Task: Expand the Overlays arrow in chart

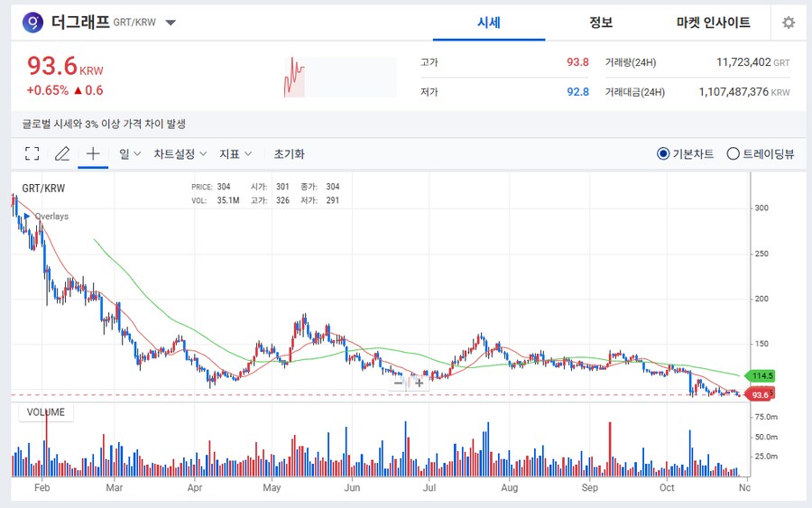Action: (27, 216)
